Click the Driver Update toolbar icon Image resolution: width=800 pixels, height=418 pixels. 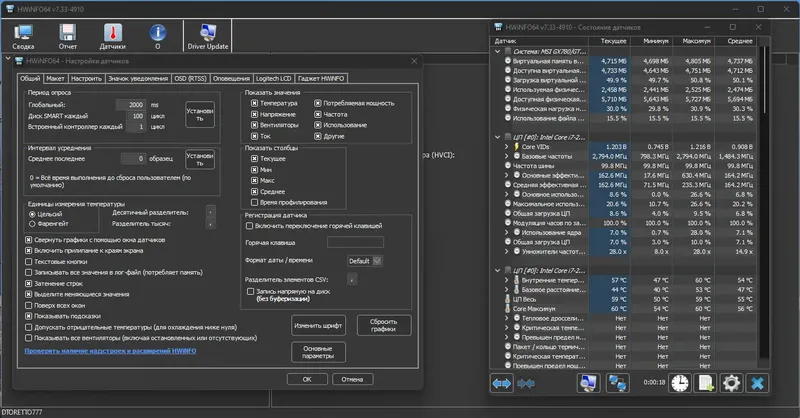(x=208, y=37)
